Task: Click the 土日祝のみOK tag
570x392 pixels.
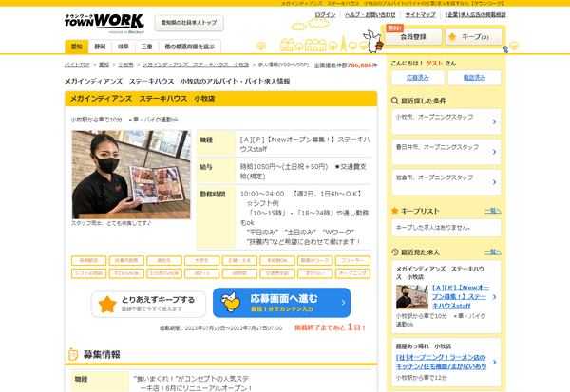Action: pyautogui.click(x=164, y=273)
